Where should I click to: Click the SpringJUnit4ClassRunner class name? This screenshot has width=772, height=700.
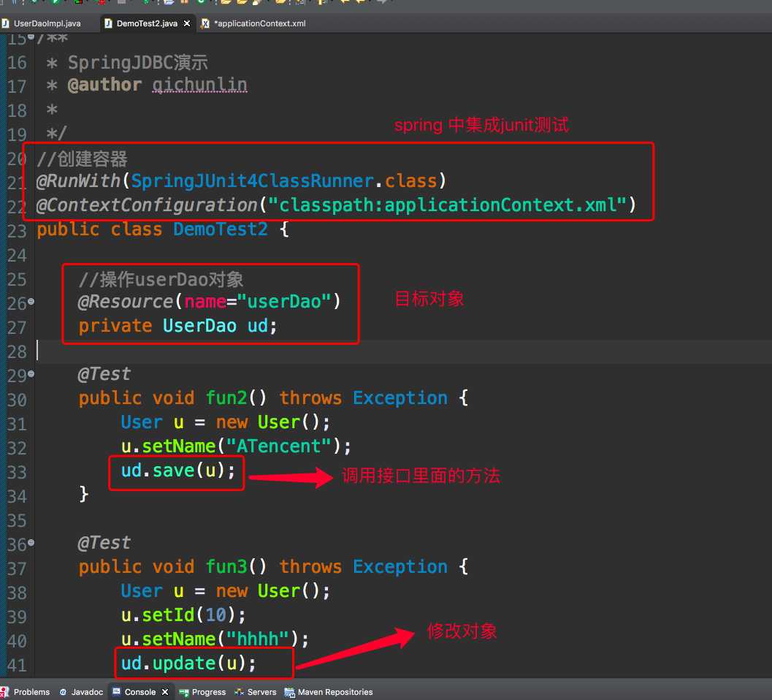coord(252,181)
